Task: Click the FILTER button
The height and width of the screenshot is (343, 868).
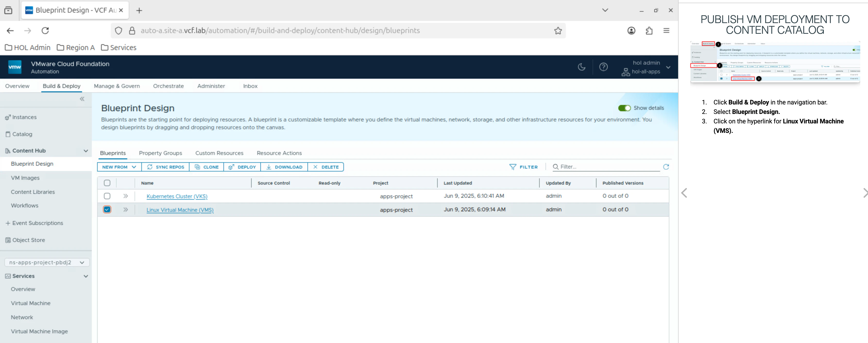Action: point(524,167)
